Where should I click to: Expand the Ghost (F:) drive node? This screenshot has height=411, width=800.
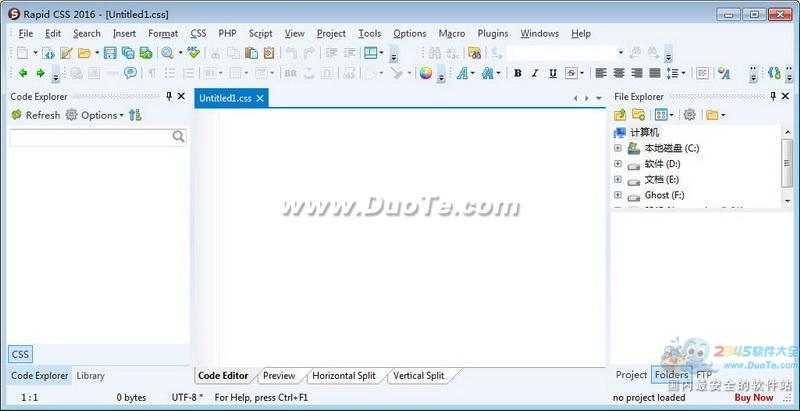pyautogui.click(x=618, y=195)
